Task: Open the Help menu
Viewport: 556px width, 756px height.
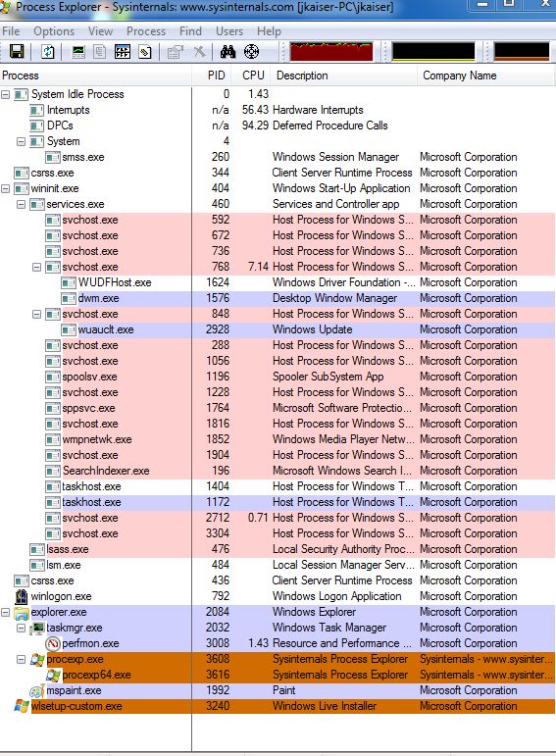Action: coord(269,31)
